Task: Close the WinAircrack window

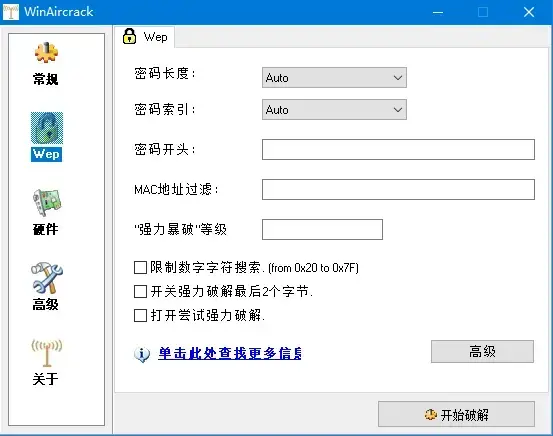Action: (x=529, y=12)
